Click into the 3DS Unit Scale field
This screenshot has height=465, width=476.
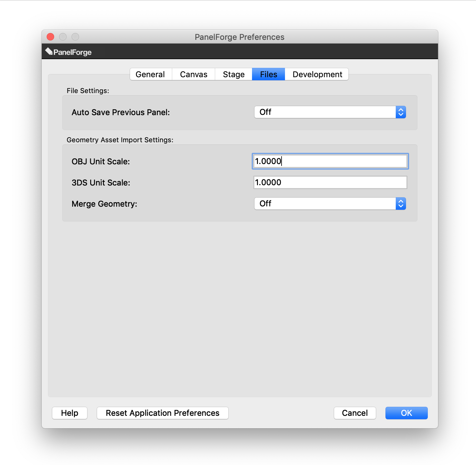pos(330,182)
